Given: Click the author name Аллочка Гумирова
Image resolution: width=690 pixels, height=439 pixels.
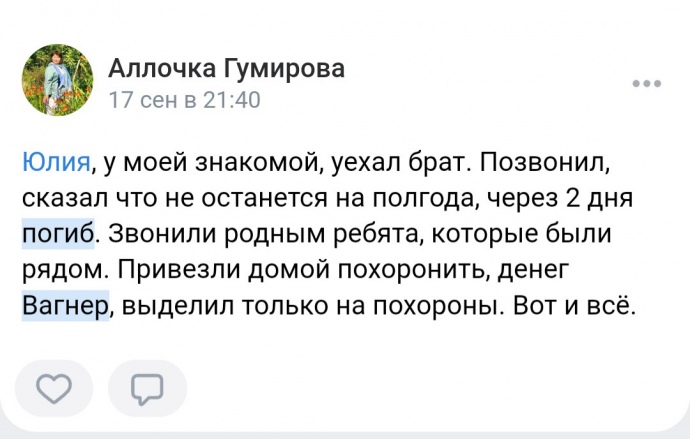Looking at the screenshot, I should (x=226, y=68).
